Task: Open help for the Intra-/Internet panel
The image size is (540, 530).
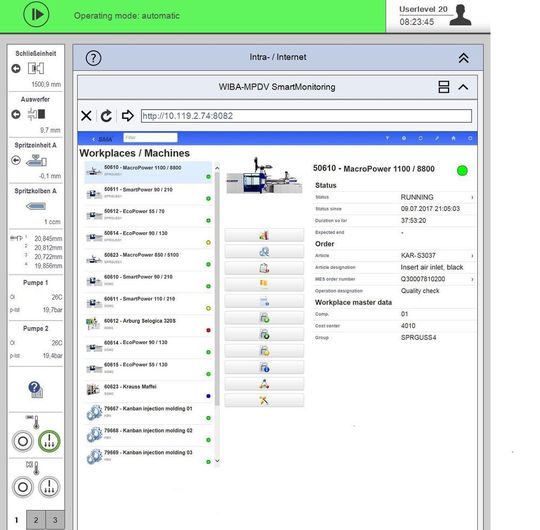Action: [x=93, y=58]
